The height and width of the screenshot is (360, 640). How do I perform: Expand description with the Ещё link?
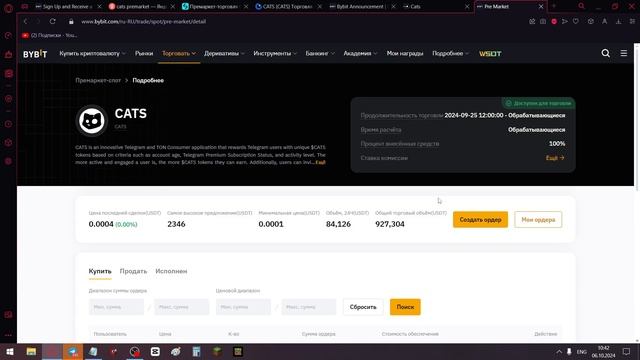(x=320, y=162)
